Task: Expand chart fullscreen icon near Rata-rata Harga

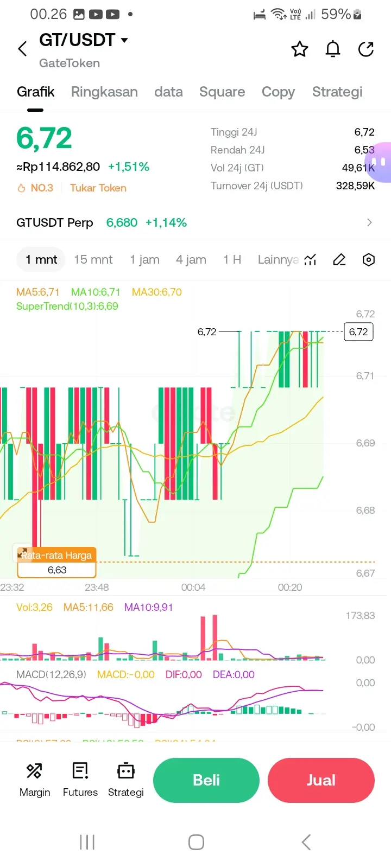Action: point(23,553)
